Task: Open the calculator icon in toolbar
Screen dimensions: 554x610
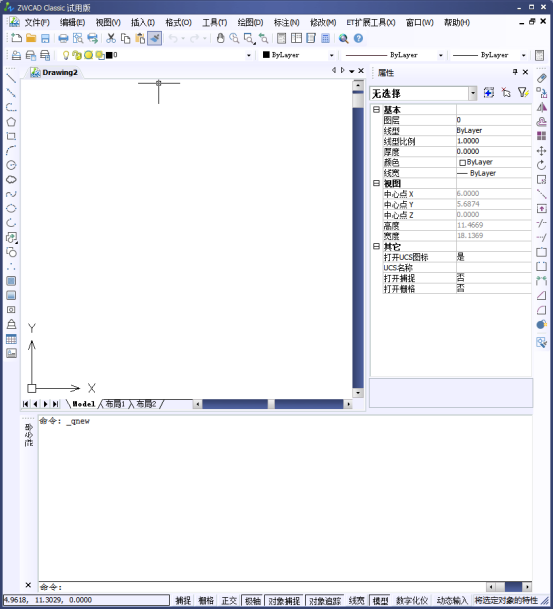Action: [x=325, y=38]
